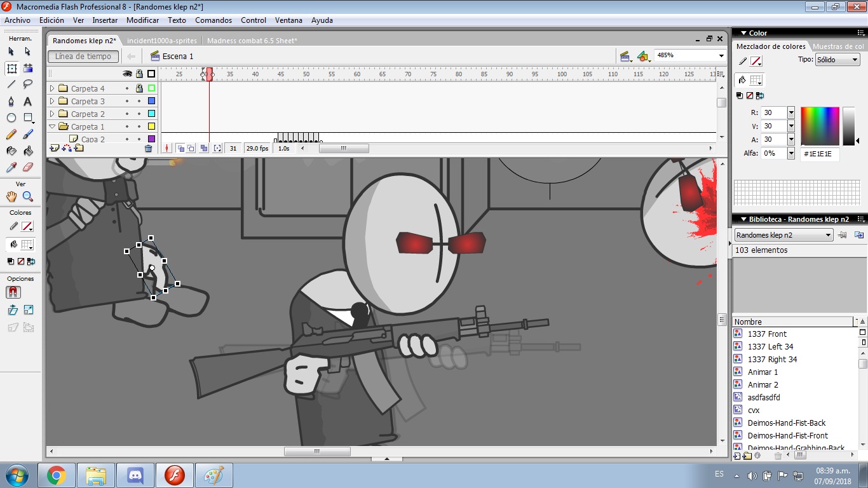Toggle Onion Skin mode

(x=180, y=148)
